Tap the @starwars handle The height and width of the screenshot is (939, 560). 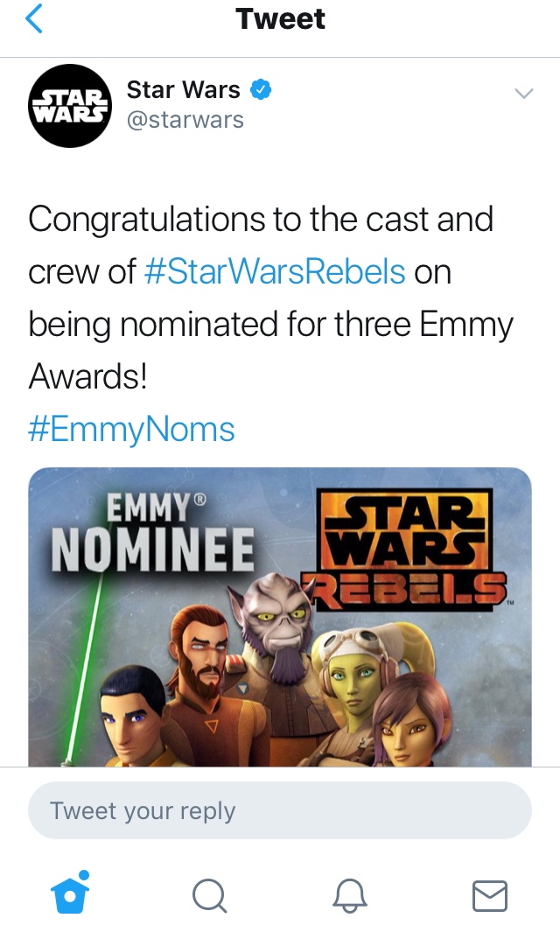point(185,120)
